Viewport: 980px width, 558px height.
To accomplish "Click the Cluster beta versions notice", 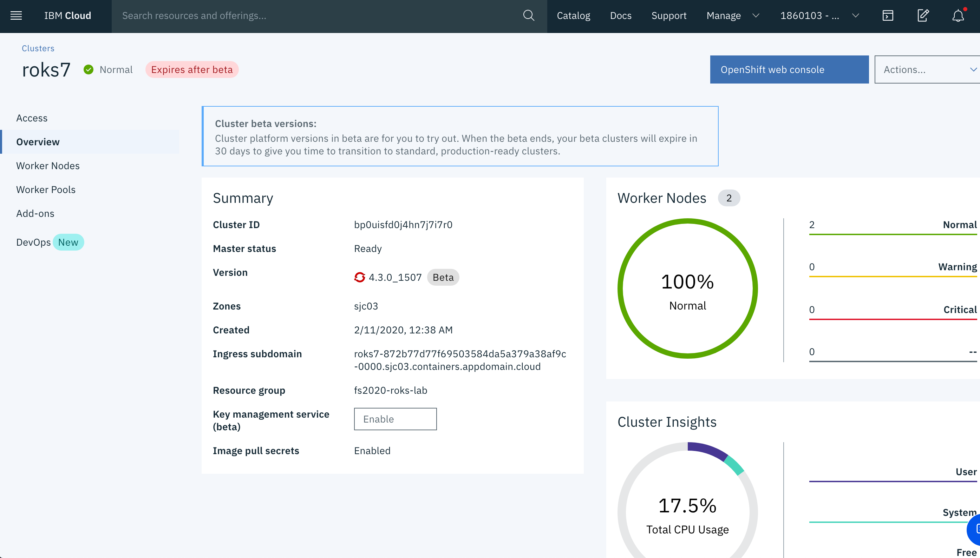I will click(460, 136).
